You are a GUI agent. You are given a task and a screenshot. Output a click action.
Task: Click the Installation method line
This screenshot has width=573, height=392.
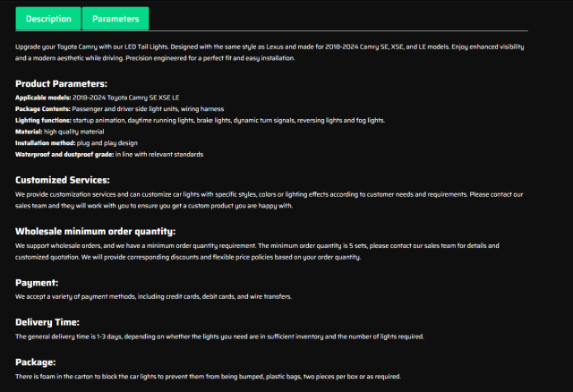pyautogui.click(x=76, y=142)
